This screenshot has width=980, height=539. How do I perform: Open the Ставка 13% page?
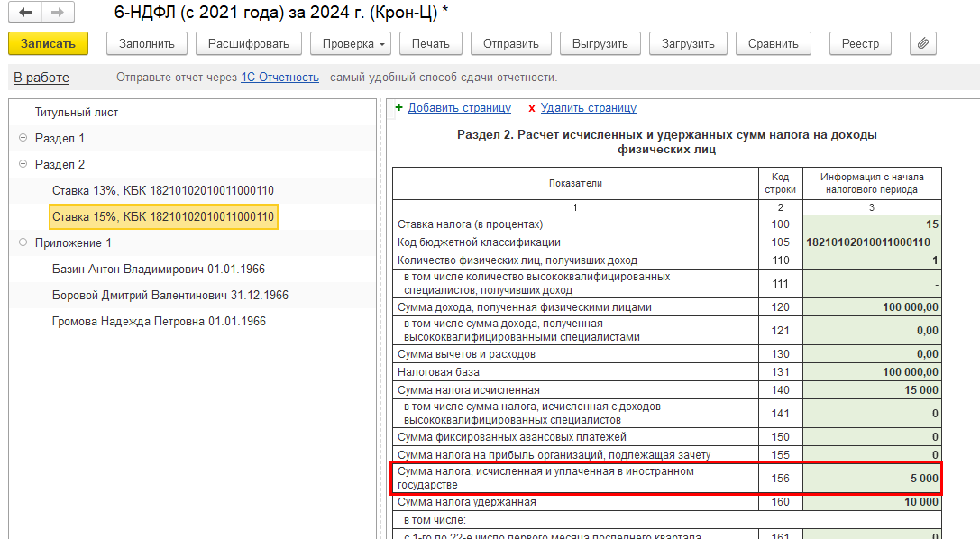point(163,190)
